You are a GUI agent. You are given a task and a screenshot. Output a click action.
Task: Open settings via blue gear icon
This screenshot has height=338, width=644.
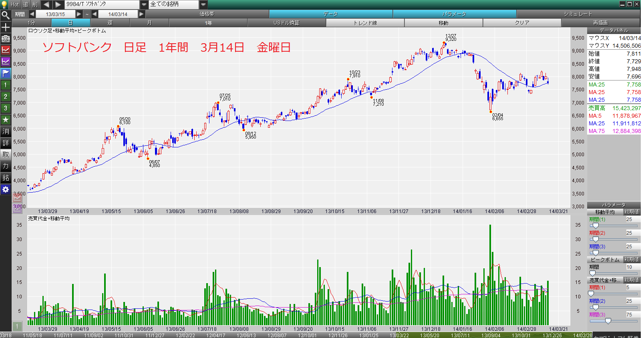(x=6, y=189)
